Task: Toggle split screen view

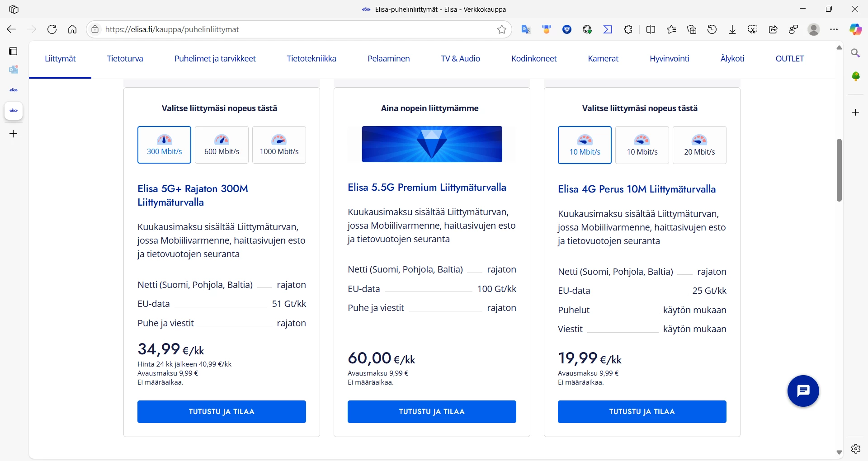Action: pyautogui.click(x=651, y=29)
